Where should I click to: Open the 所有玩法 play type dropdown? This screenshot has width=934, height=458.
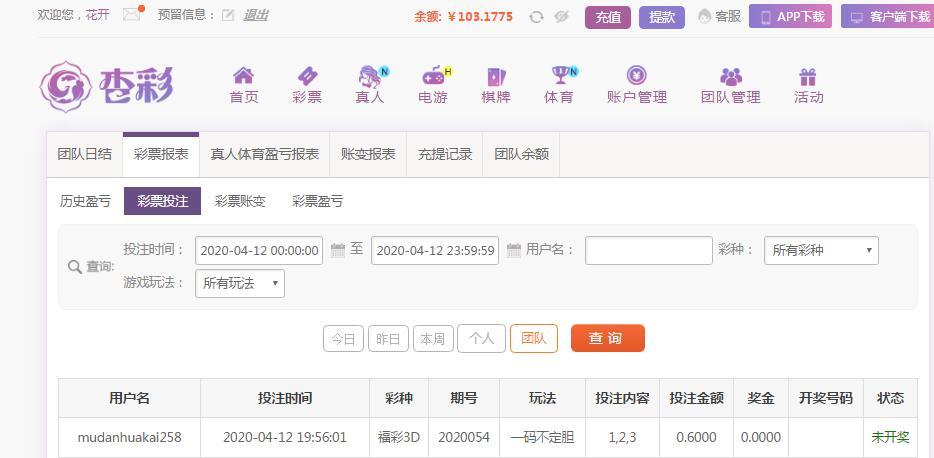click(x=240, y=283)
